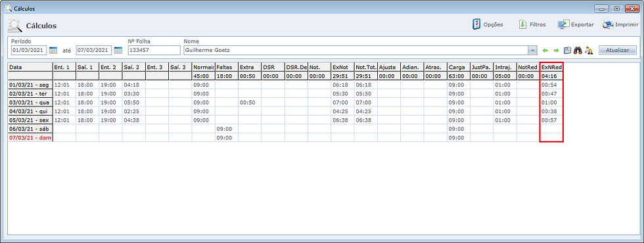Image resolution: width=644 pixels, height=243 pixels.
Task: Click the Nº Folha field
Action: pos(154,50)
